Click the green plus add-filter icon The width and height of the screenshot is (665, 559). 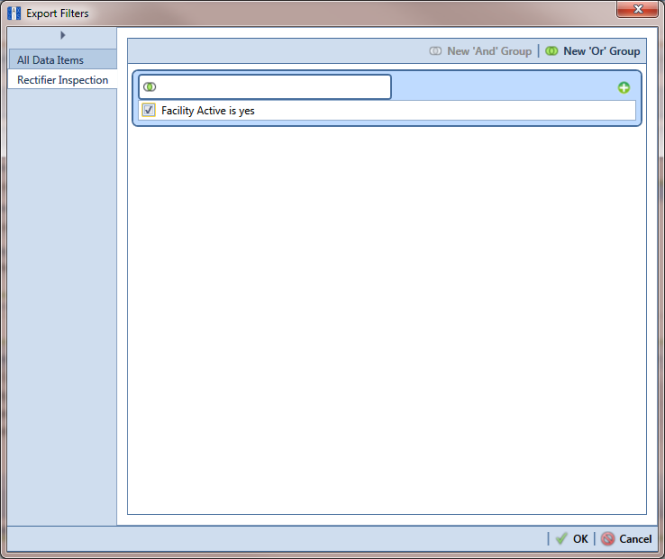(623, 88)
